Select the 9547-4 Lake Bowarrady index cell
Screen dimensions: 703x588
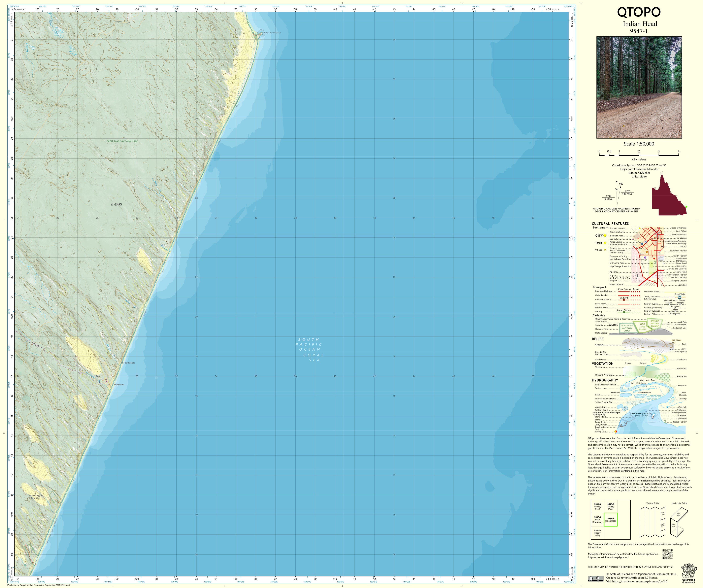(598, 519)
